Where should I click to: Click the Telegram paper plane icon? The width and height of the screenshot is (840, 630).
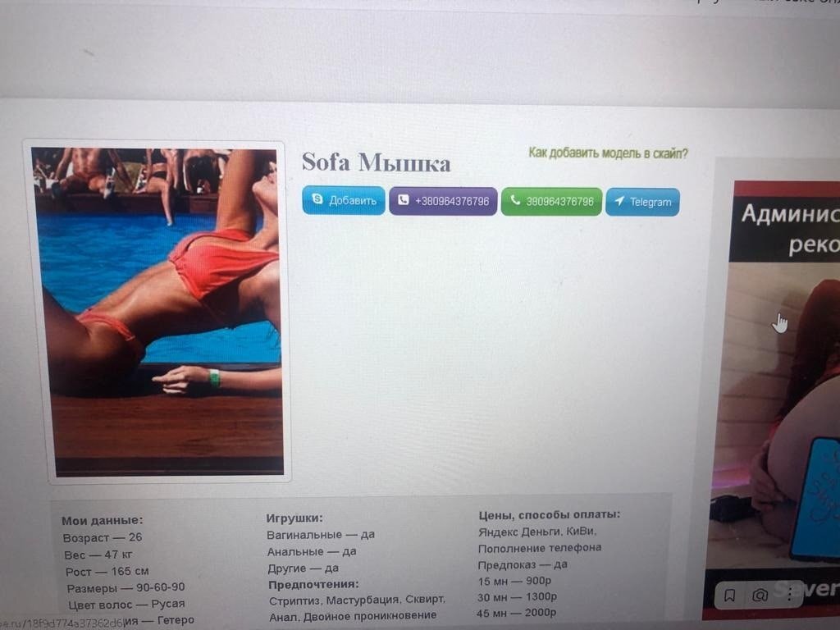click(619, 202)
